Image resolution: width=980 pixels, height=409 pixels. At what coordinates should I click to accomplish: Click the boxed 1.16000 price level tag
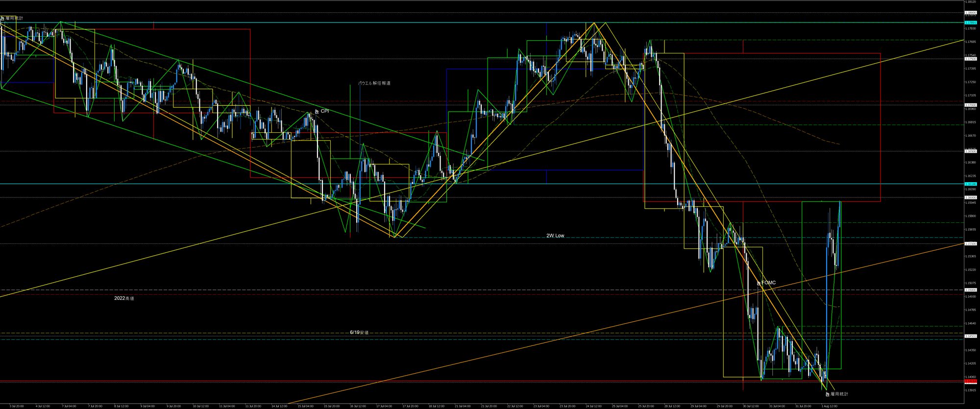tap(970, 197)
